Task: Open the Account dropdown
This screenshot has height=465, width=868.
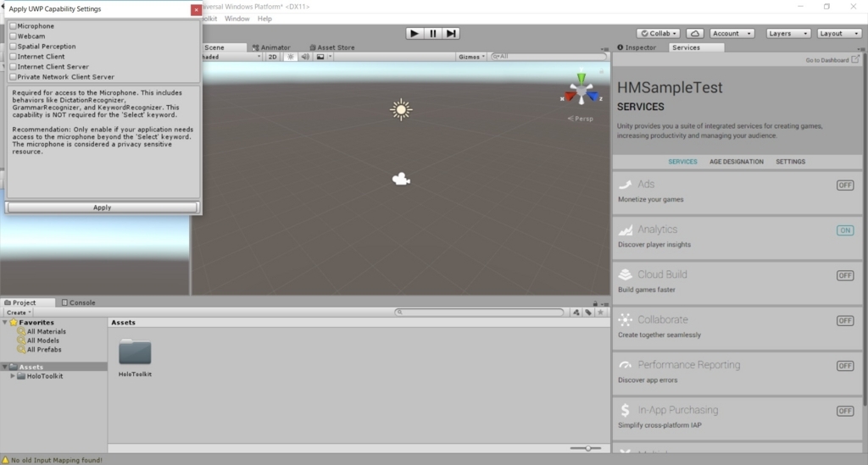Action: (x=732, y=33)
